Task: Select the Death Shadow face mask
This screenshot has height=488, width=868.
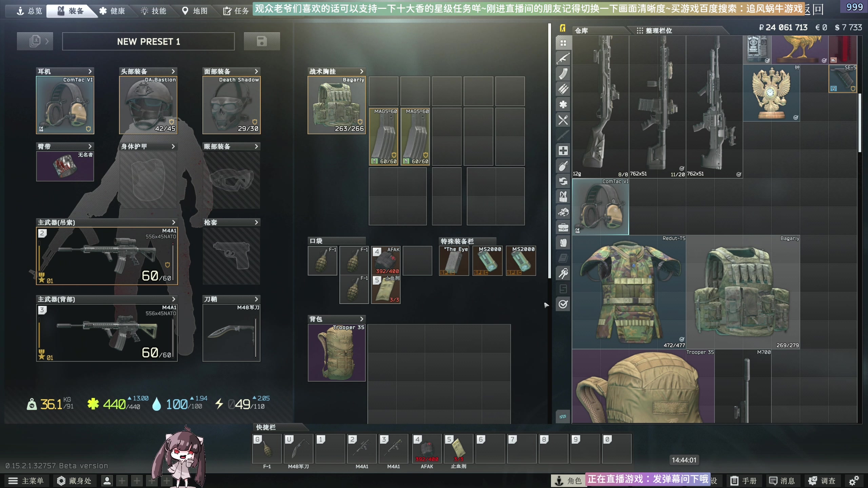Action: (x=232, y=105)
